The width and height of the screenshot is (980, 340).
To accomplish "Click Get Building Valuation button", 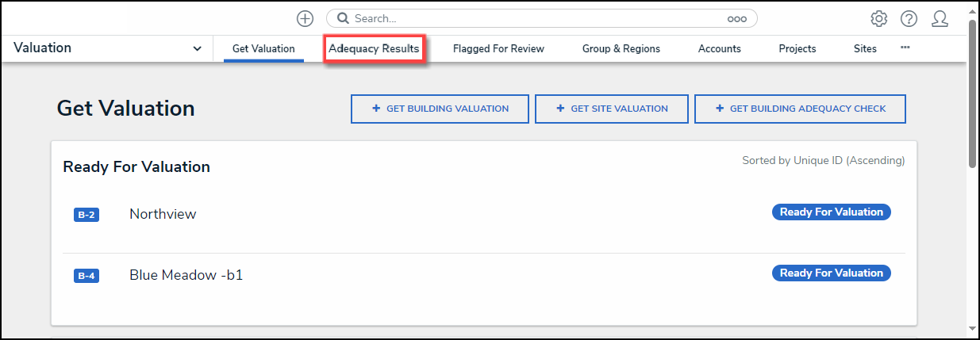I will pos(440,109).
